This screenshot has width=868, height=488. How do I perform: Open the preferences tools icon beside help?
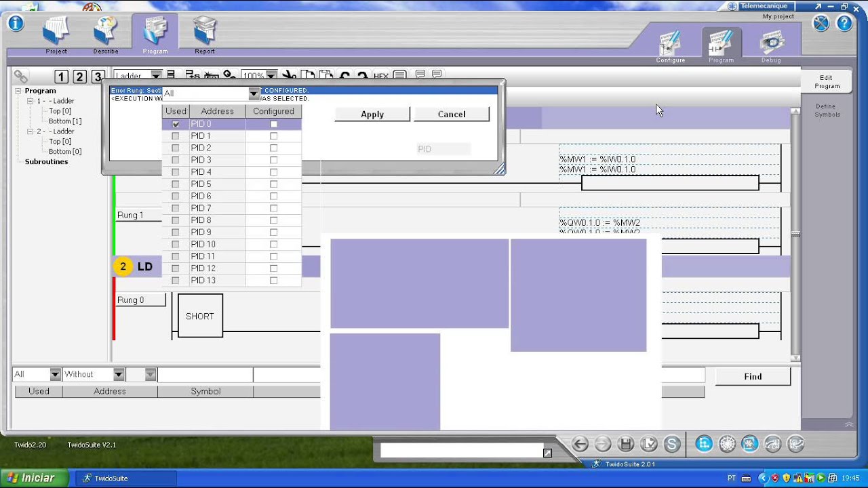[x=821, y=23]
